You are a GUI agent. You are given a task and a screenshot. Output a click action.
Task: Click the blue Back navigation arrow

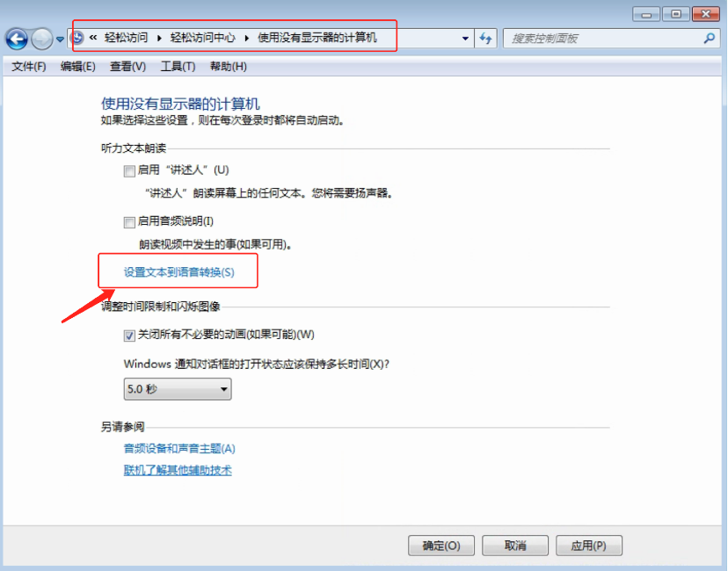(17, 39)
